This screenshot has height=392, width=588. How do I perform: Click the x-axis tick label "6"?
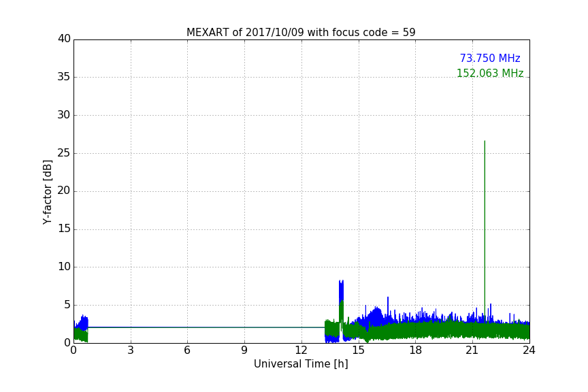(x=187, y=350)
